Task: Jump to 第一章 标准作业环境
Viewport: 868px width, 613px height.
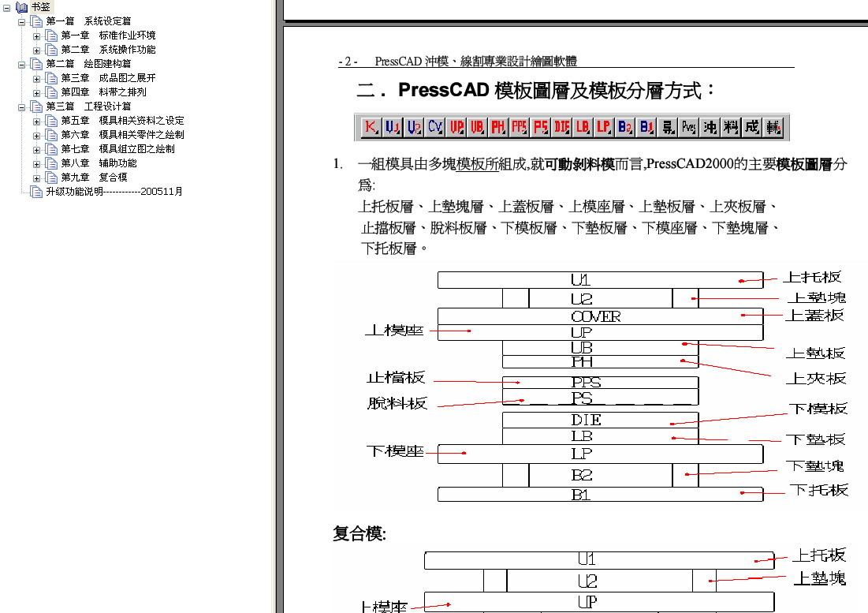Action: pyautogui.click(x=109, y=36)
